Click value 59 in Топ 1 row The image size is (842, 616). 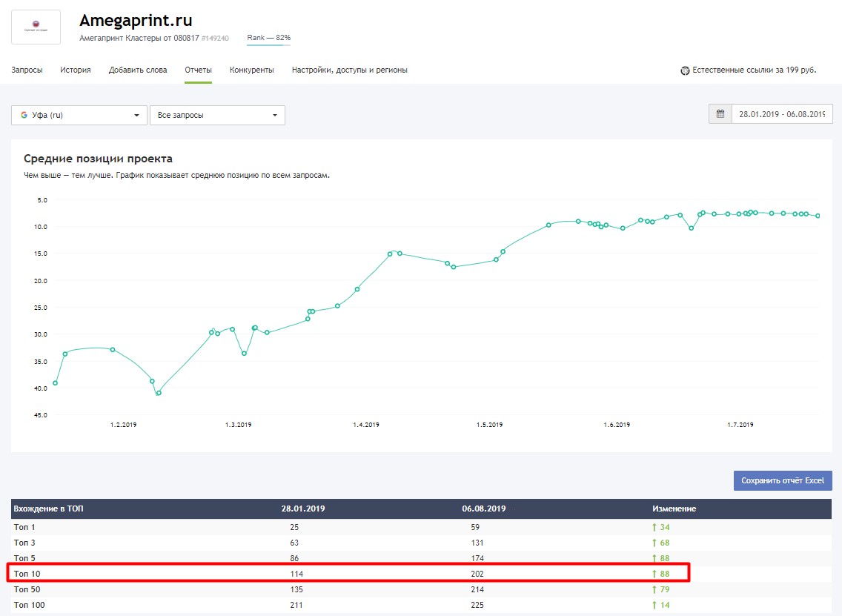coord(475,527)
